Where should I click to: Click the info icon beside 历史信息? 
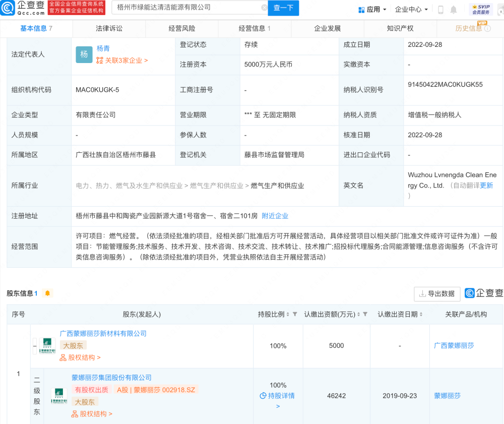487,29
